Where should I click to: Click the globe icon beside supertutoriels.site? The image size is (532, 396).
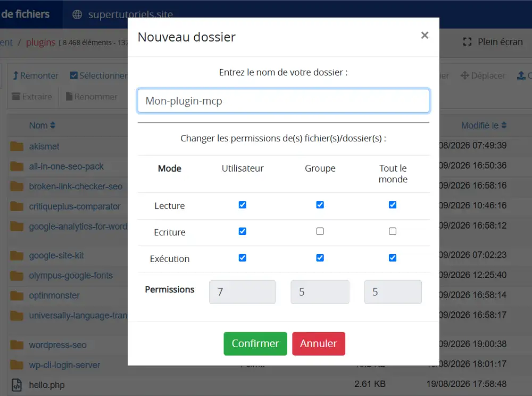click(x=77, y=14)
